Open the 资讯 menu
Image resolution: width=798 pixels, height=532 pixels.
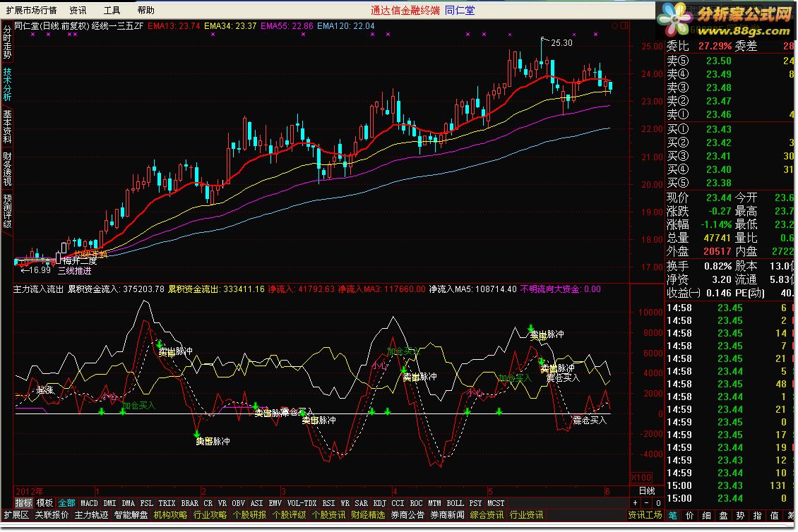[x=78, y=10]
